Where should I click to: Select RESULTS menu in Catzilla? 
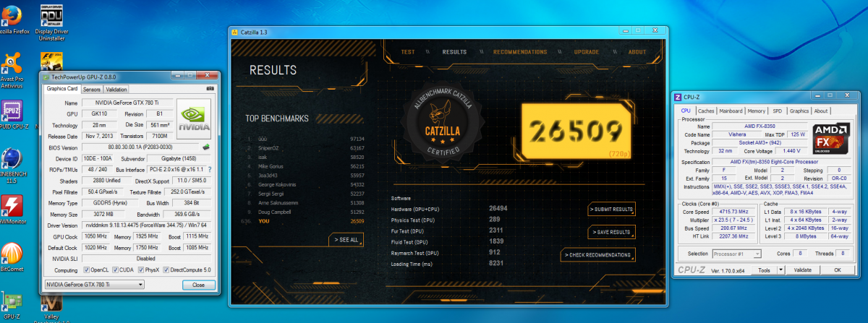[x=454, y=52]
